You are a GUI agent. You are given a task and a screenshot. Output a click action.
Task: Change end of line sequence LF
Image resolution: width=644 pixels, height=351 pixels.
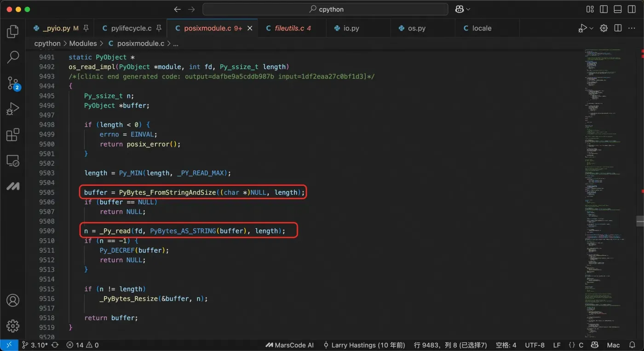557,345
